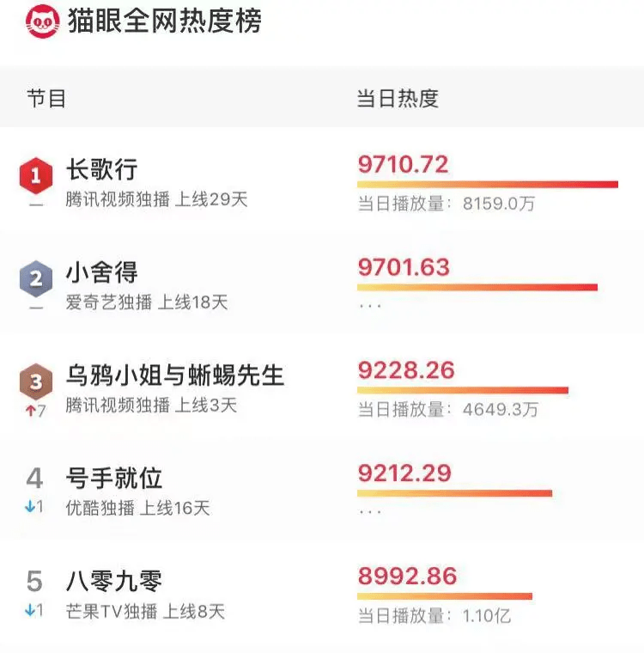The image size is (644, 653).
Task: Expand the ellipsis under 9212.29
Action: coord(370,512)
